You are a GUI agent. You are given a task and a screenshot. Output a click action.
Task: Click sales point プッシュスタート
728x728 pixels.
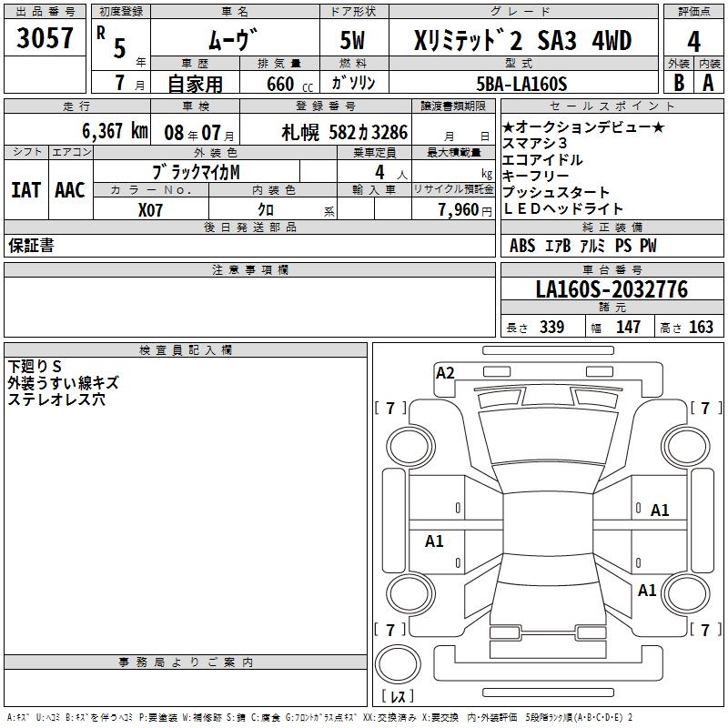click(x=556, y=192)
